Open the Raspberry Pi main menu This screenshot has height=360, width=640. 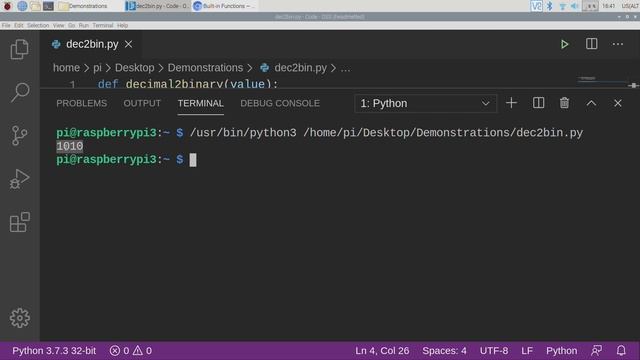[x=7, y=6]
